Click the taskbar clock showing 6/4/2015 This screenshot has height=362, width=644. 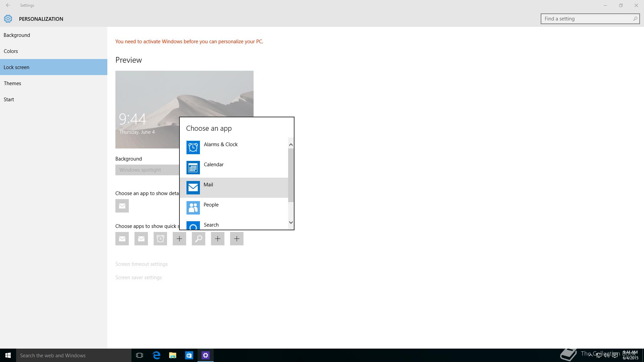click(630, 355)
